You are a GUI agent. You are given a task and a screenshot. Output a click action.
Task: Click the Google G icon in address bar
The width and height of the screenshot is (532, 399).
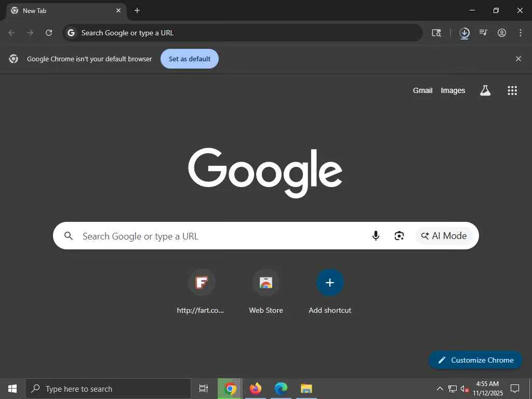71,33
